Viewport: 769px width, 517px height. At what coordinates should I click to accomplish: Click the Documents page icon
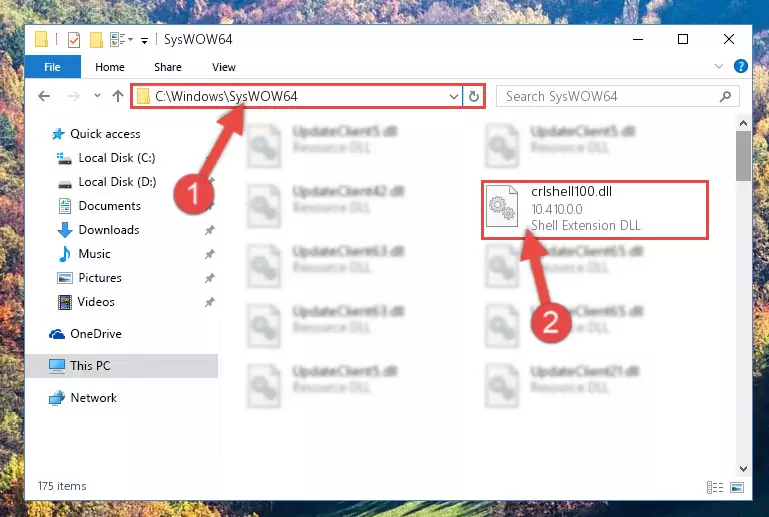65,206
